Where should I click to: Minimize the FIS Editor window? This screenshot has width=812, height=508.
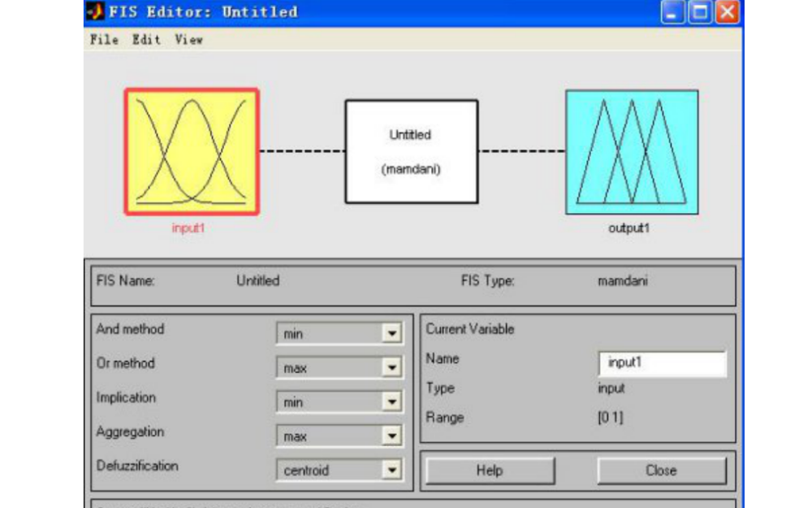673,12
